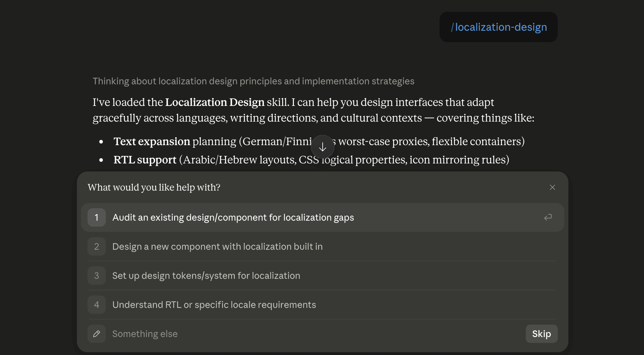Click the pencil icon beside Something else
This screenshot has width=644, height=355.
tap(97, 334)
